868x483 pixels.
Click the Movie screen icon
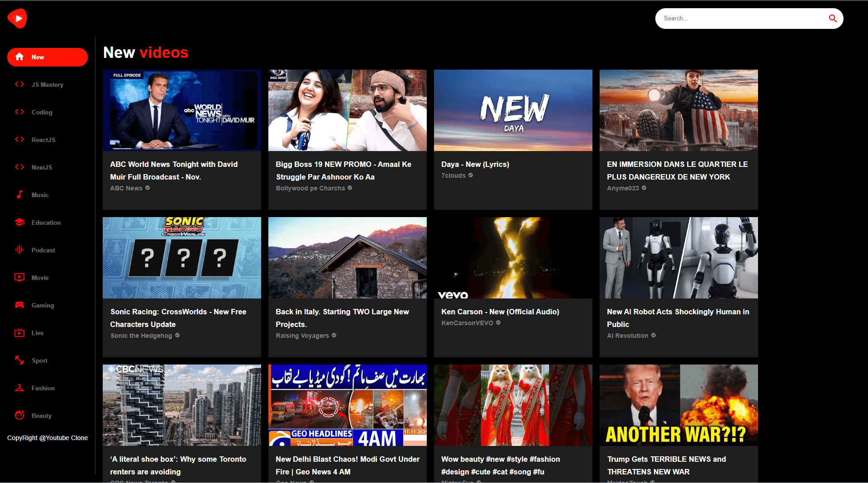click(x=19, y=278)
